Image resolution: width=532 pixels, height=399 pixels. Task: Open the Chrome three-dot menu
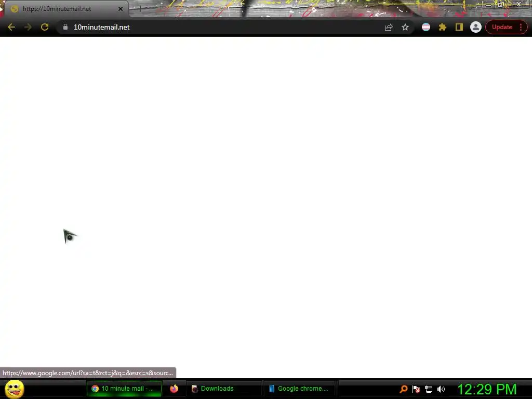click(x=521, y=27)
